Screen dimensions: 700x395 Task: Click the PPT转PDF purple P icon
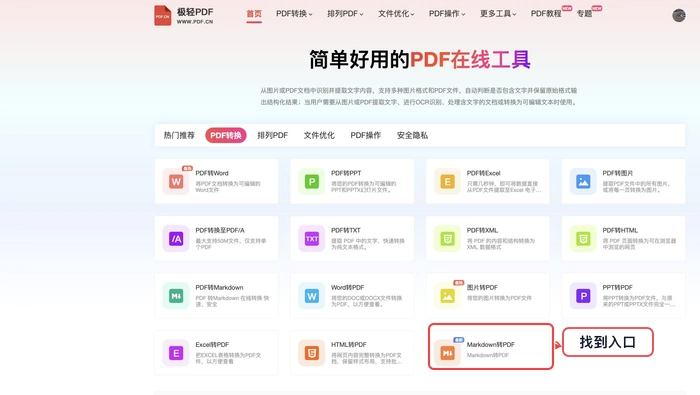[x=583, y=296]
